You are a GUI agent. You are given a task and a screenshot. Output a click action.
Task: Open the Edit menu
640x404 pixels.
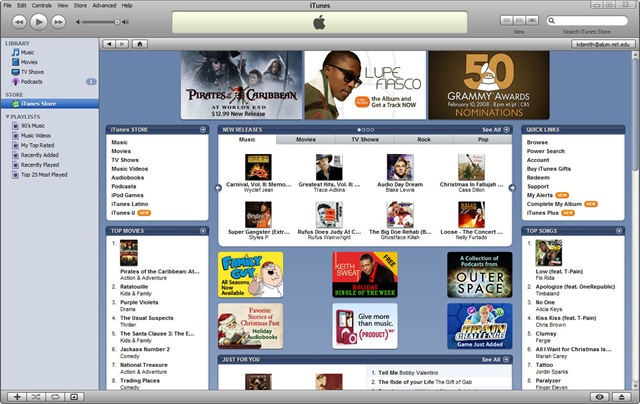click(22, 5)
